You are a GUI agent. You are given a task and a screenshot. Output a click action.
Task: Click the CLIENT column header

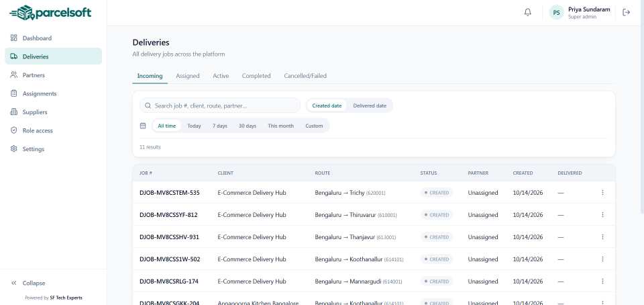225,173
